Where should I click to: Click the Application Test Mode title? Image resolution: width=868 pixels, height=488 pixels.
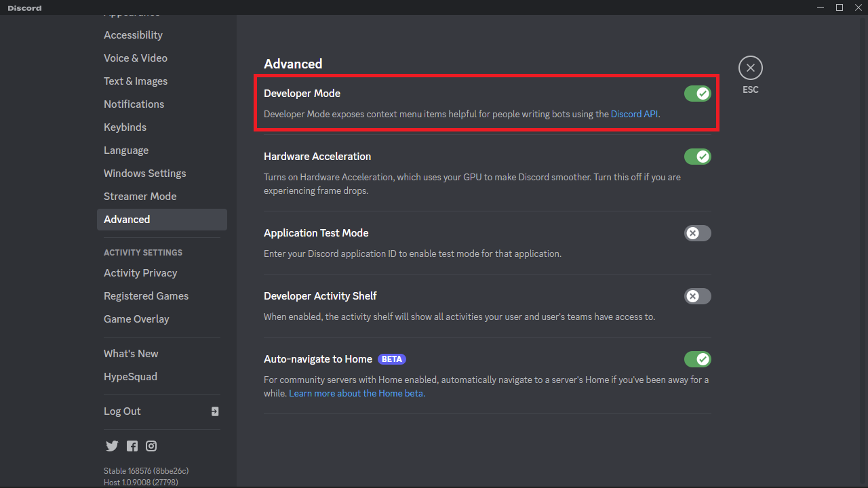[316, 233]
